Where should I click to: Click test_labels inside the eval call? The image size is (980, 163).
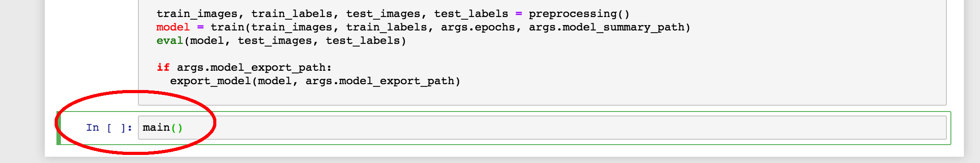click(362, 41)
